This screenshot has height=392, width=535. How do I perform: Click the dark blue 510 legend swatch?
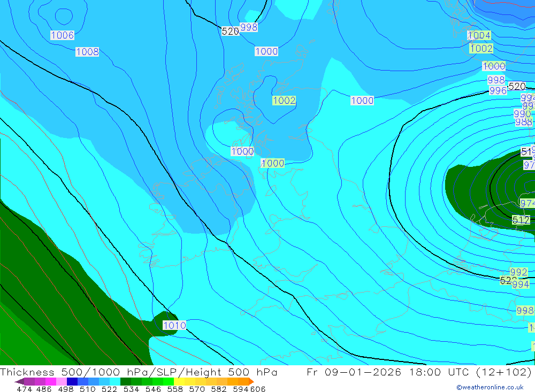(x=72, y=381)
